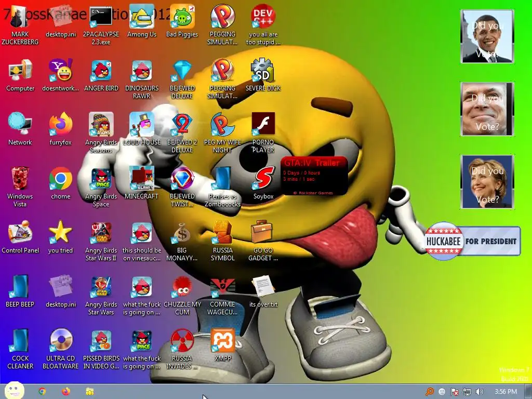The width and height of the screenshot is (532, 399).
Task: Click the Huckabee For President gadget
Action: (472, 241)
